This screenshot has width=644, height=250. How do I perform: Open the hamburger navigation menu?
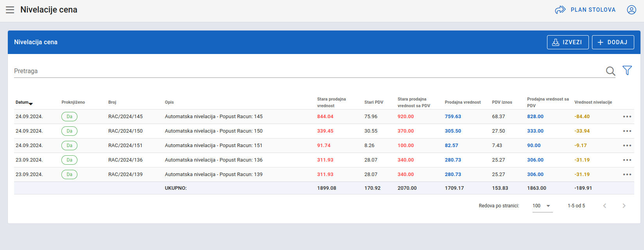[x=10, y=10]
